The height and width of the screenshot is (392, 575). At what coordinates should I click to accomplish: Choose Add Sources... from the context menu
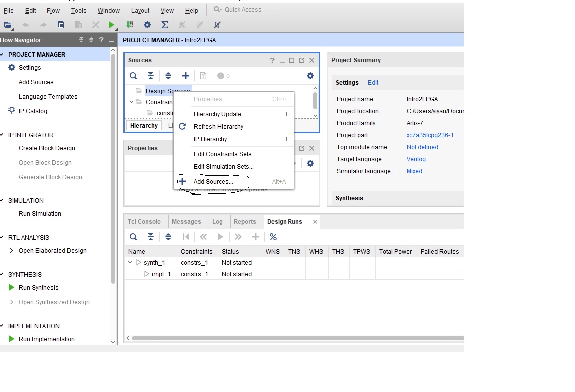[x=213, y=182]
